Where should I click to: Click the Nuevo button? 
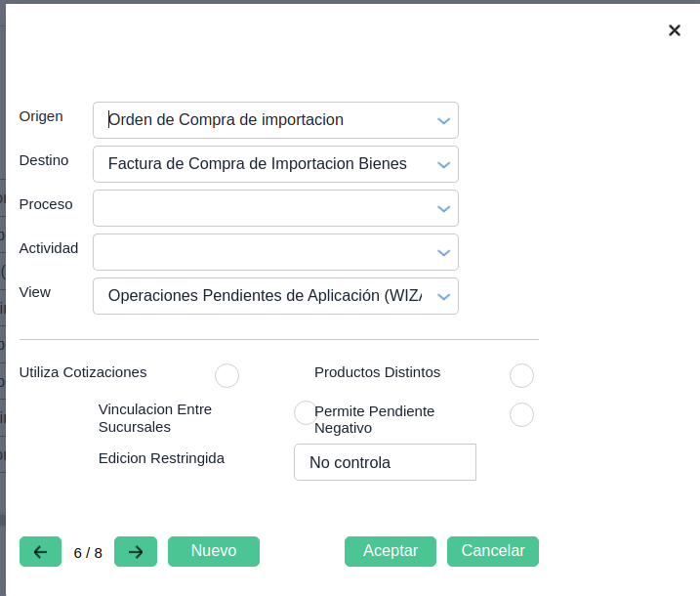tap(214, 551)
